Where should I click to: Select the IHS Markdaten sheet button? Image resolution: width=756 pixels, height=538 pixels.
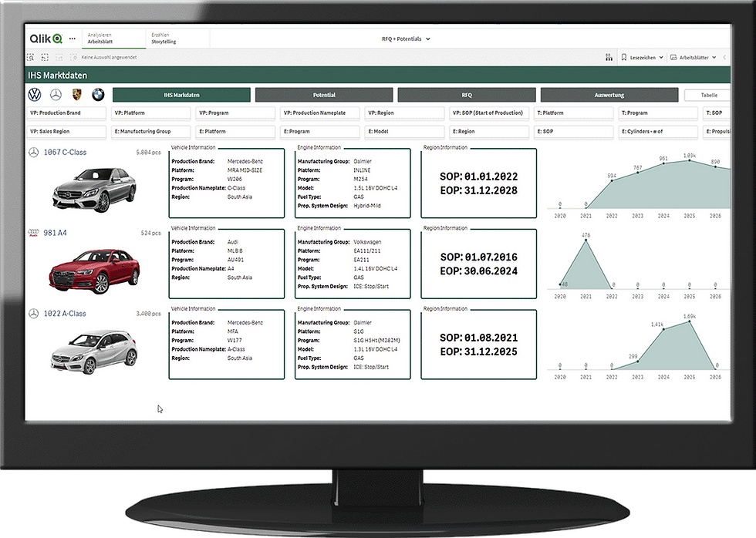[x=181, y=95]
